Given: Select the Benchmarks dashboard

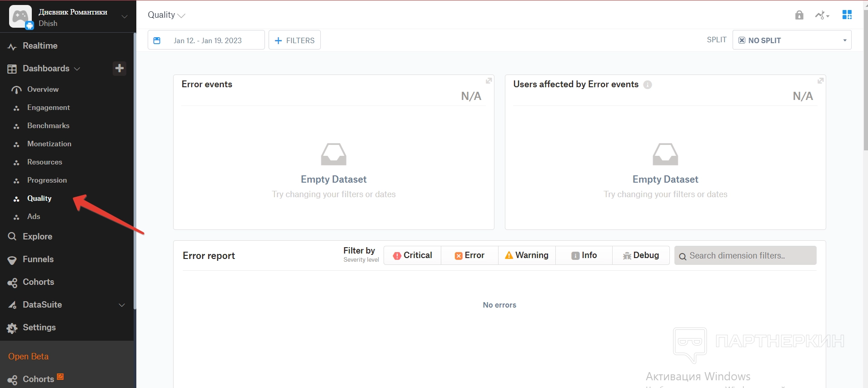Looking at the screenshot, I should coord(48,126).
